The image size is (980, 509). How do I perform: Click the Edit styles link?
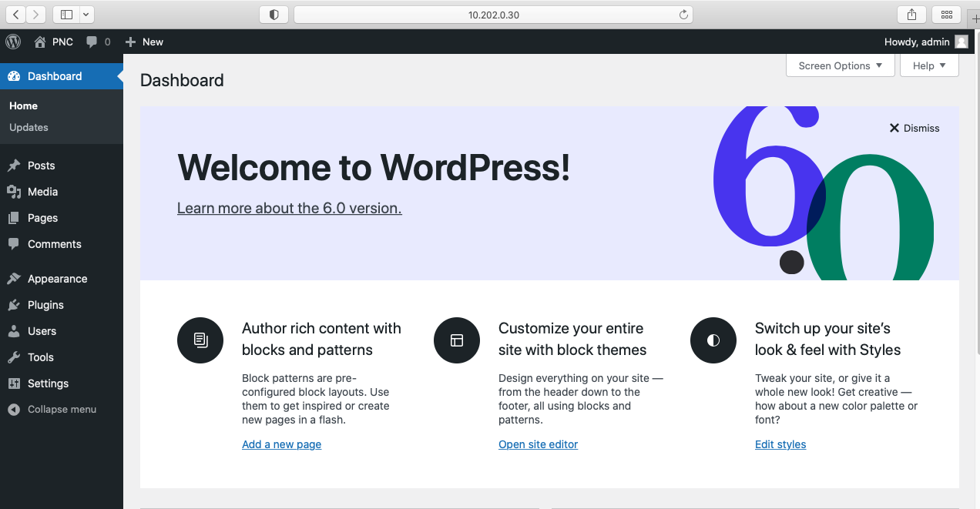[x=780, y=444]
